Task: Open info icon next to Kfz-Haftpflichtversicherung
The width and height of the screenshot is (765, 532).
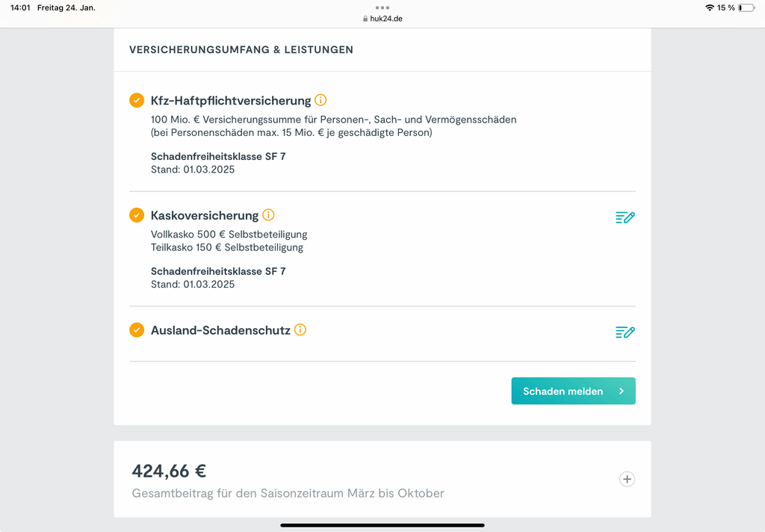Action: coord(320,100)
